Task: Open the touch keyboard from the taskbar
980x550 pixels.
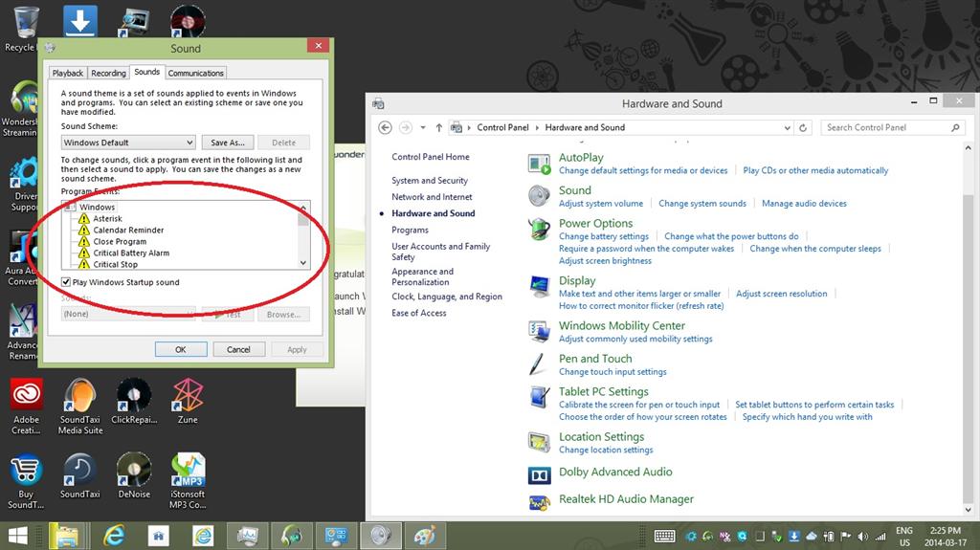Action: tap(664, 536)
